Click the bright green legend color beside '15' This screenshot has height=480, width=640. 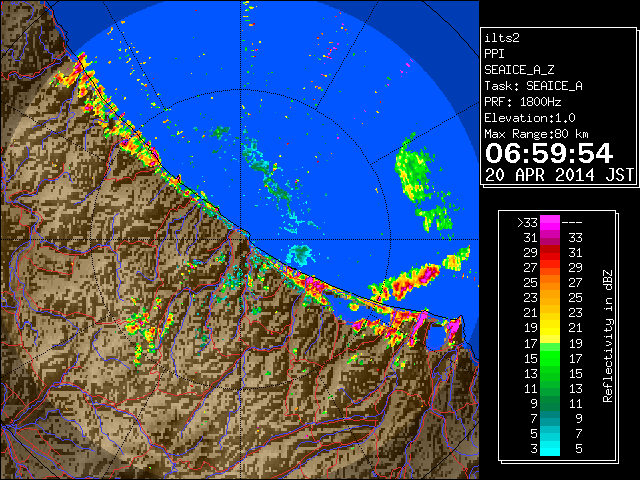pyautogui.click(x=550, y=358)
